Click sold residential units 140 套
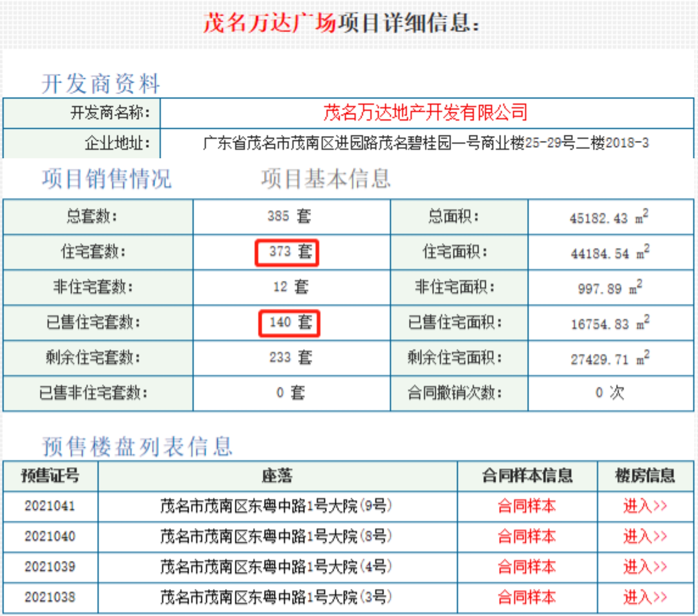 (x=291, y=322)
